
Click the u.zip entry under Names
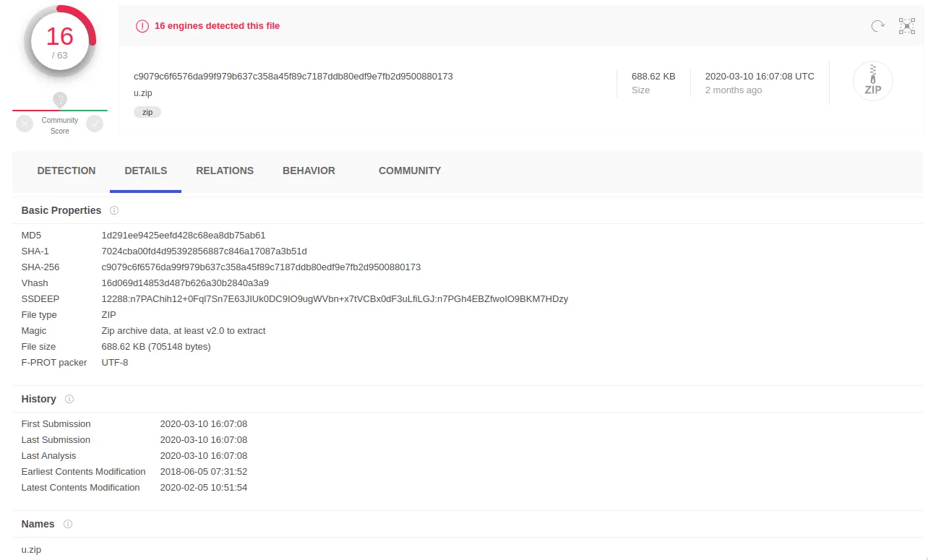(x=31, y=550)
